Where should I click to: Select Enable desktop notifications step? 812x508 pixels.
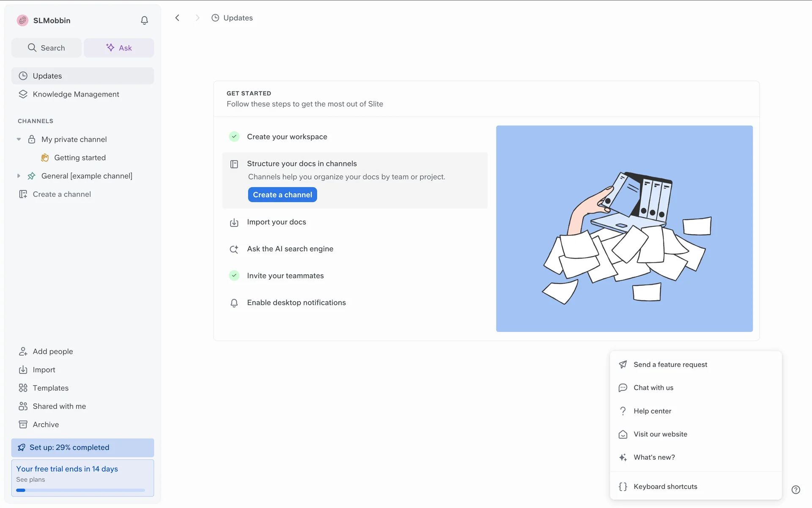click(x=296, y=303)
